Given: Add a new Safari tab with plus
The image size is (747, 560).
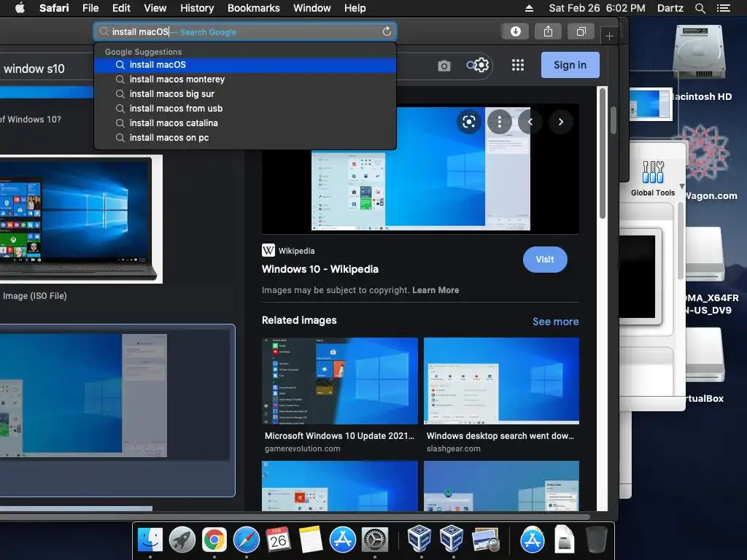Looking at the screenshot, I should point(609,36).
